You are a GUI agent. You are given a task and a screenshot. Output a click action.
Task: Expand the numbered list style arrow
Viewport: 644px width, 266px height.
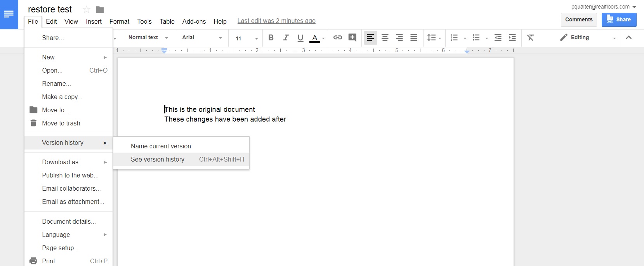[465, 38]
